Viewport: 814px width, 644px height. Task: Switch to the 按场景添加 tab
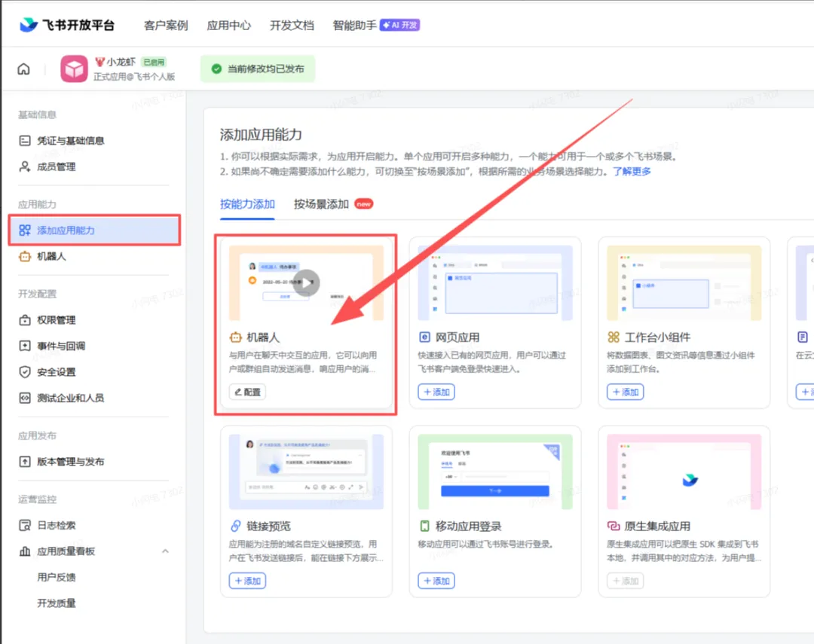pyautogui.click(x=321, y=204)
